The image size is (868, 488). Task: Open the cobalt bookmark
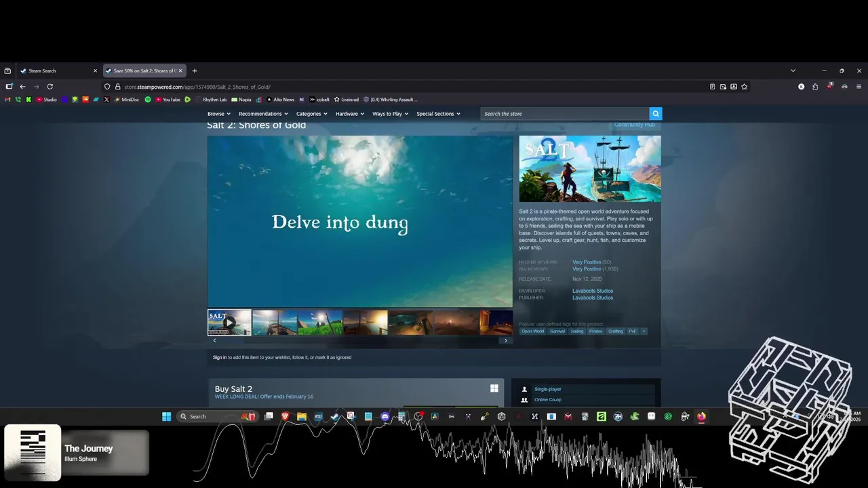click(x=319, y=100)
